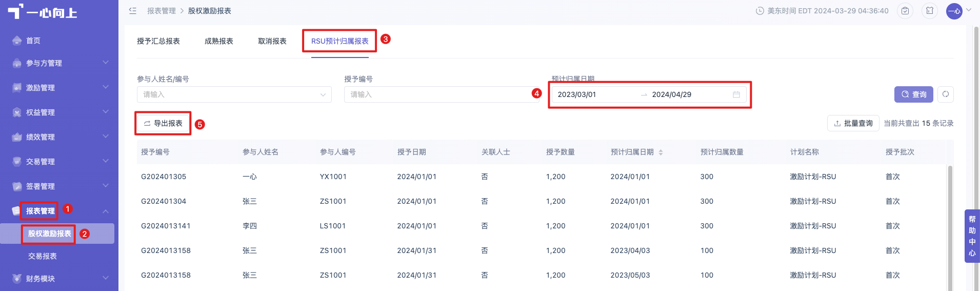Expand the 签署管理 menu chevron

[106, 186]
